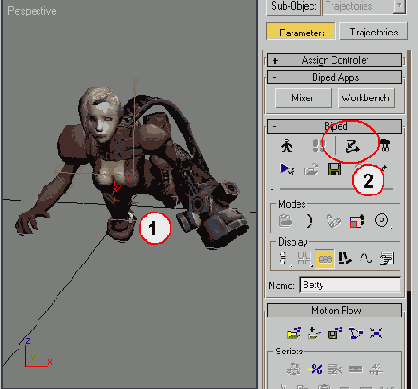Open the Show Graph icon in Motion Flow
Viewport: 418px width, 389px height.
(355, 333)
